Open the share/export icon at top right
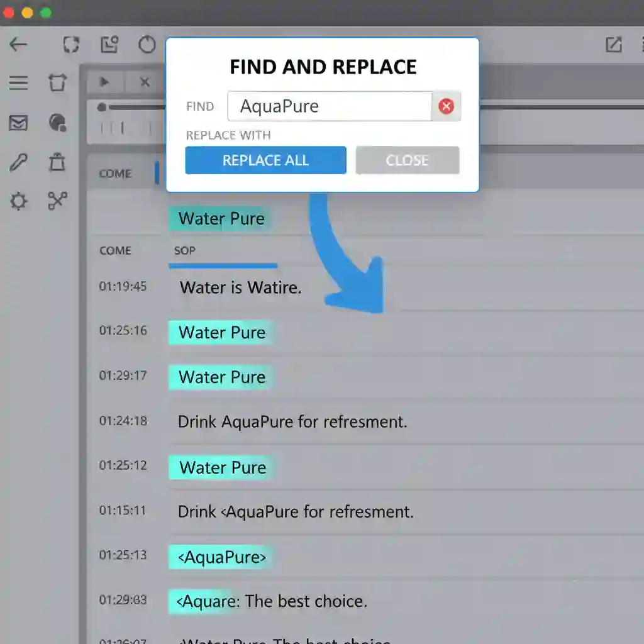Screen dimensions: 644x644 coord(614,45)
